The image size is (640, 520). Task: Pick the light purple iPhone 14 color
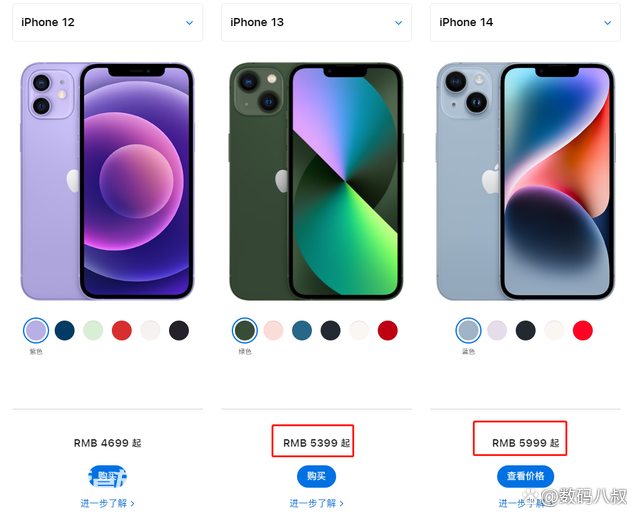click(x=497, y=330)
